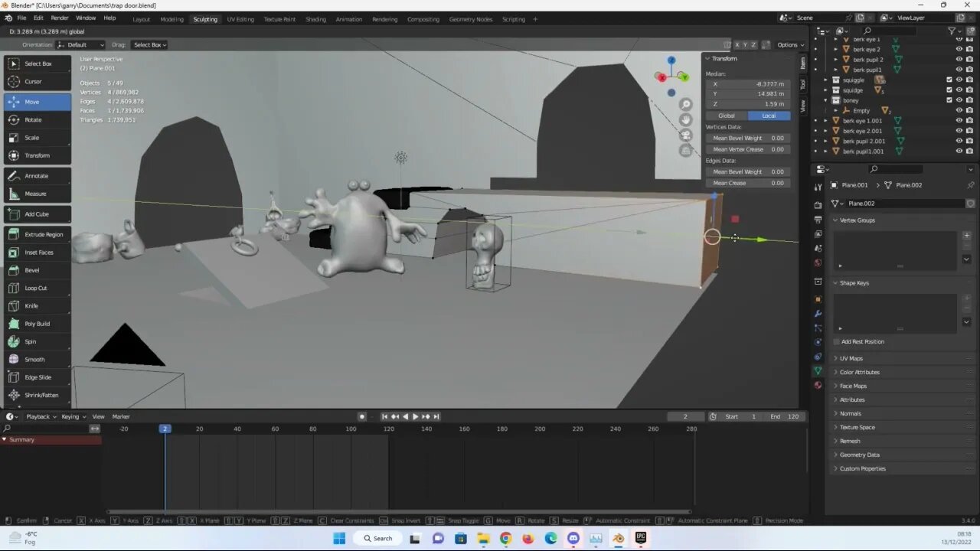Hide berk eye 2 in the outliner
Screen dimensions: 980x551
tap(959, 49)
